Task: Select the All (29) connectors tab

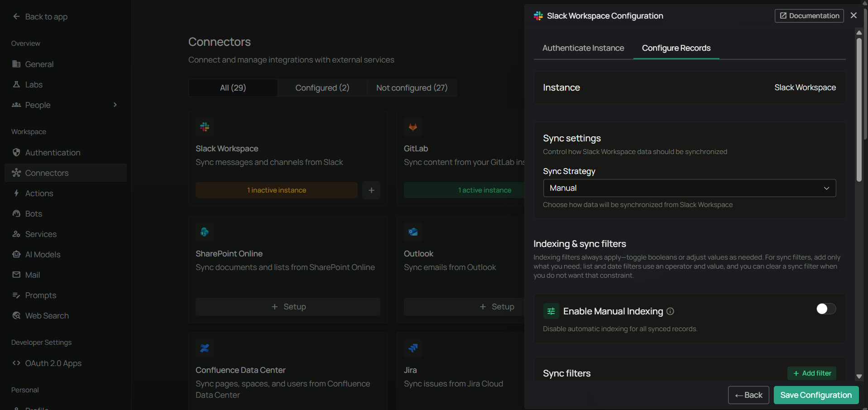Action: (233, 88)
